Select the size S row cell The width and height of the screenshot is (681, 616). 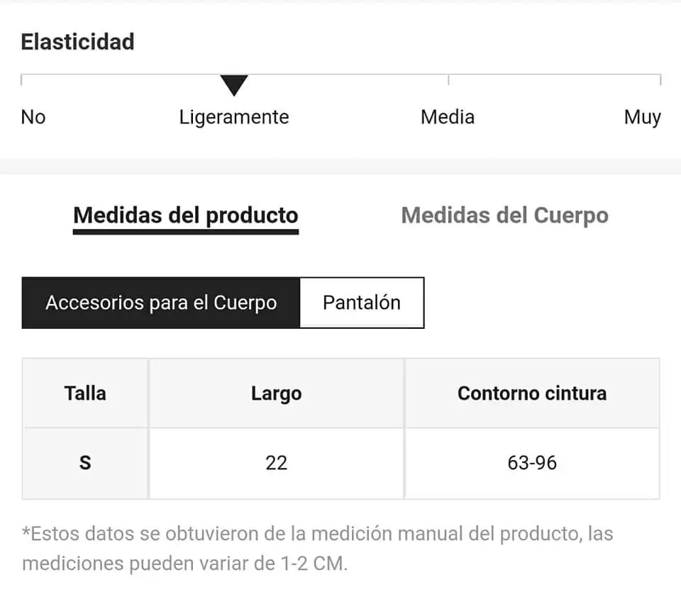pyautogui.click(x=85, y=463)
